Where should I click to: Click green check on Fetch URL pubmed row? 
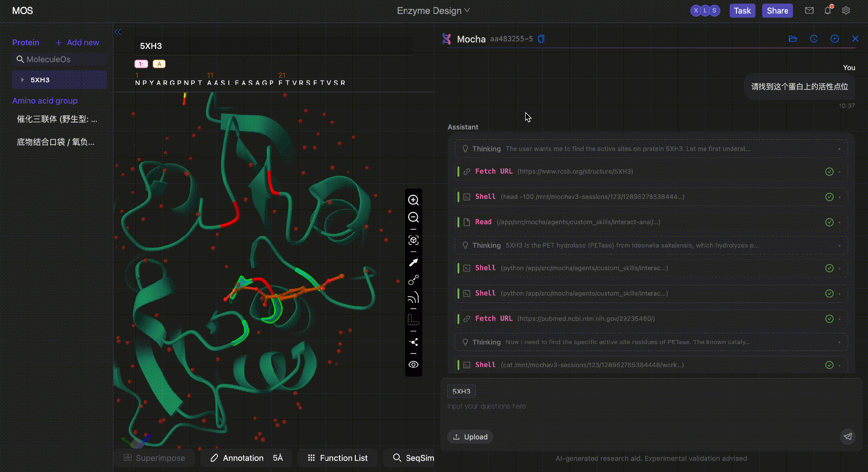point(829,319)
